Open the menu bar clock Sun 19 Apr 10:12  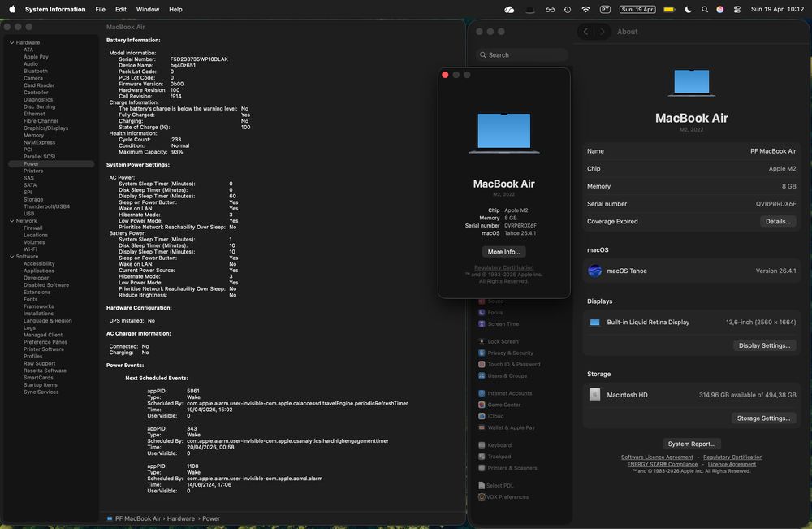(777, 9)
